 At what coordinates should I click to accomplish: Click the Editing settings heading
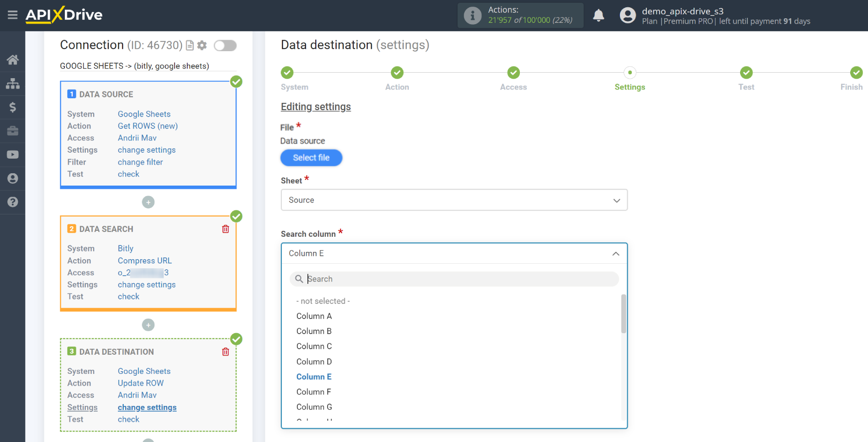[316, 107]
